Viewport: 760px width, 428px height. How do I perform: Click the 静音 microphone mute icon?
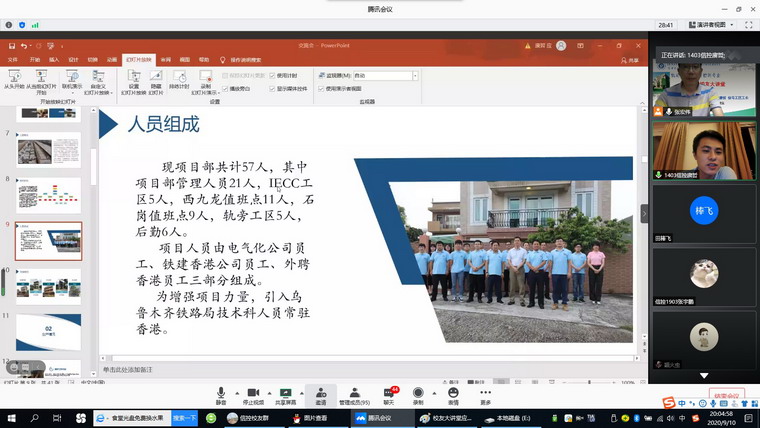point(220,392)
